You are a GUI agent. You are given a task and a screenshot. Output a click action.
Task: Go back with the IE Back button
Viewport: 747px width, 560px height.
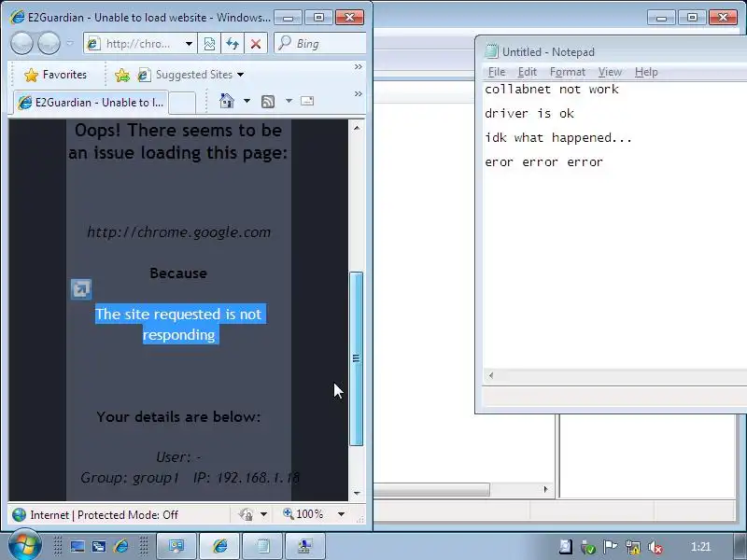tap(21, 44)
